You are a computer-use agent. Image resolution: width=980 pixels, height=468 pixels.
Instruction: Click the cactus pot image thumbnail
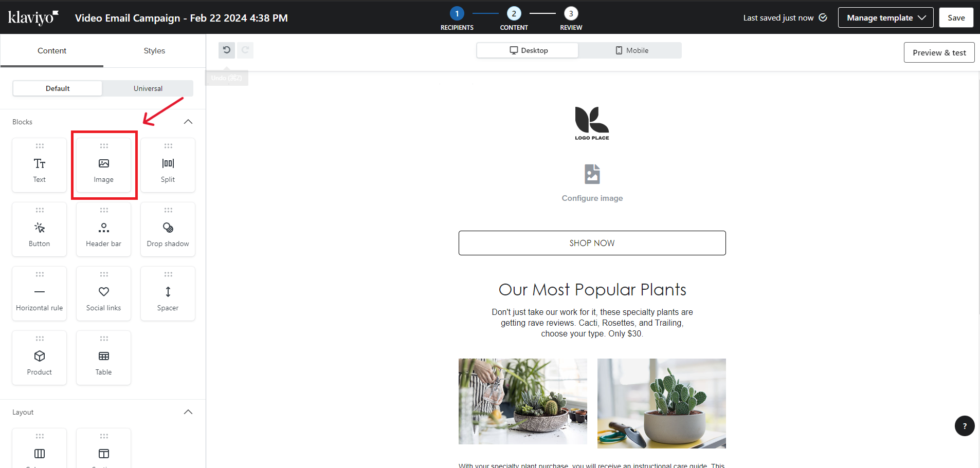click(x=661, y=403)
